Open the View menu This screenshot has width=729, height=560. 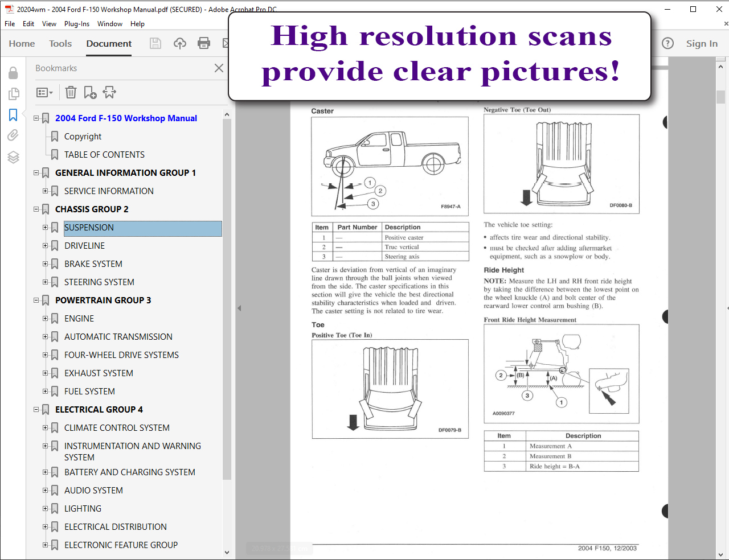pyautogui.click(x=49, y=24)
